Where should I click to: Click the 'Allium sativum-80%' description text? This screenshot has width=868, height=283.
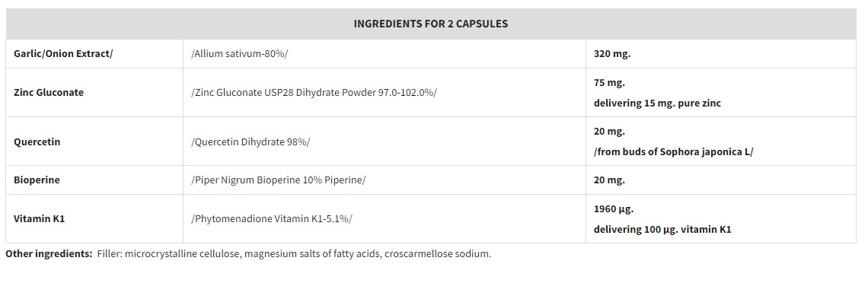(239, 53)
